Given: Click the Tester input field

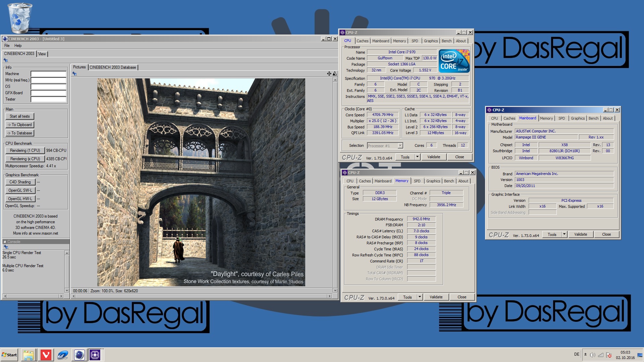Looking at the screenshot, I should click(49, 99).
